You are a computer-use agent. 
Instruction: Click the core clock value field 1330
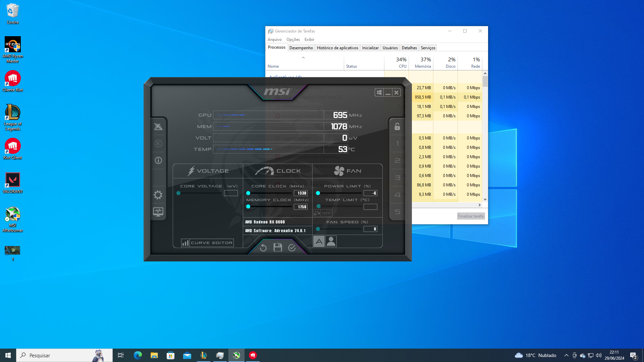pyautogui.click(x=301, y=193)
